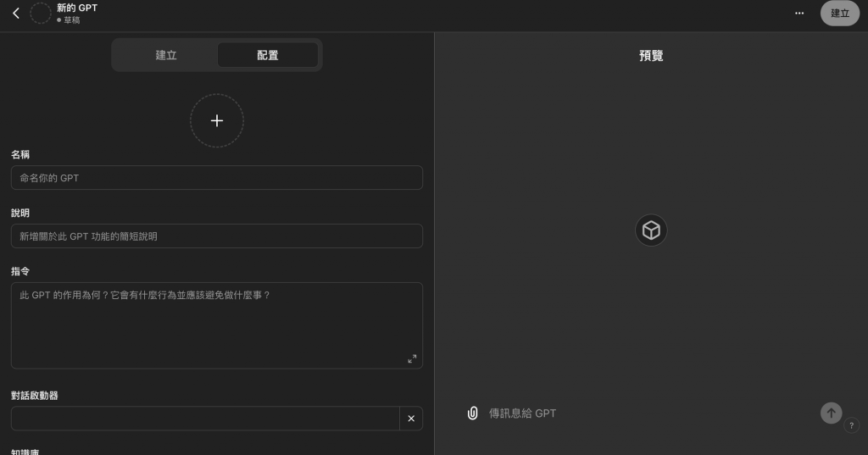Viewport: 868px width, 455px height.
Task: Expand the 指令 instructions box with arrows icon
Action: (412, 358)
